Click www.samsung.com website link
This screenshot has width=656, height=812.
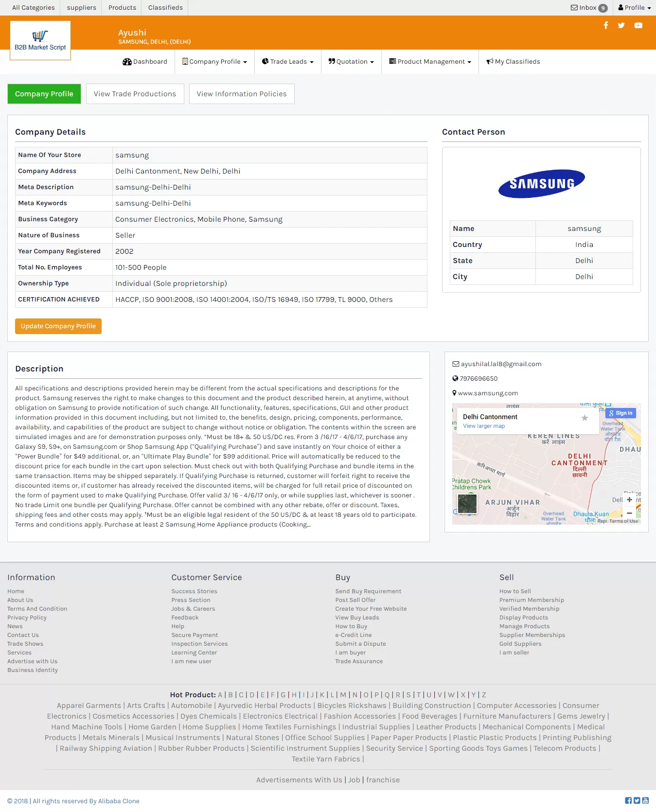pyautogui.click(x=488, y=393)
